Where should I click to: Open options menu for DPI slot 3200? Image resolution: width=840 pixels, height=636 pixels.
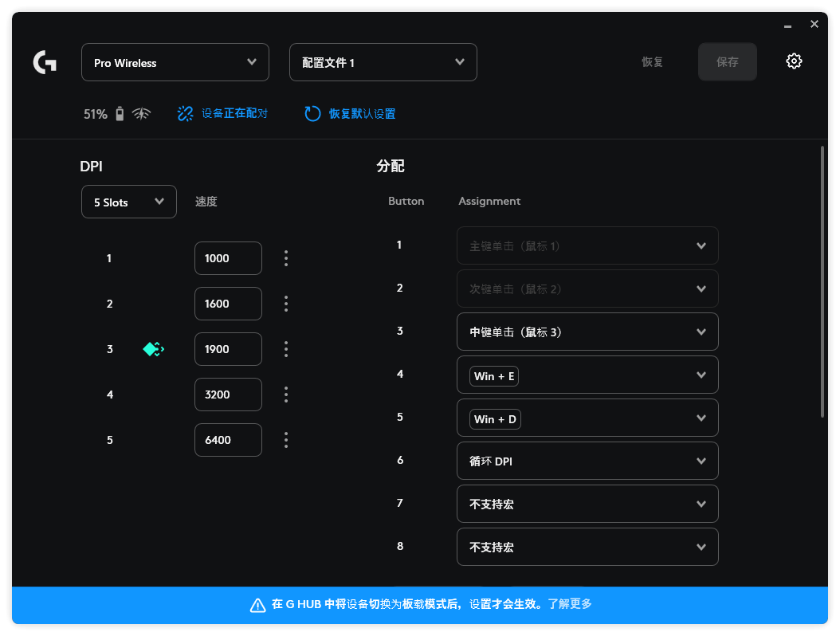pyautogui.click(x=286, y=395)
